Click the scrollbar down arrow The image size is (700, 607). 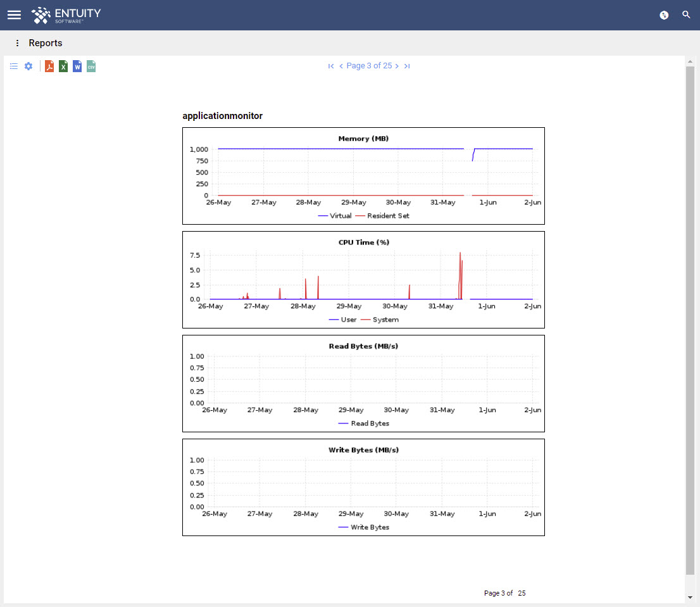pyautogui.click(x=690, y=597)
